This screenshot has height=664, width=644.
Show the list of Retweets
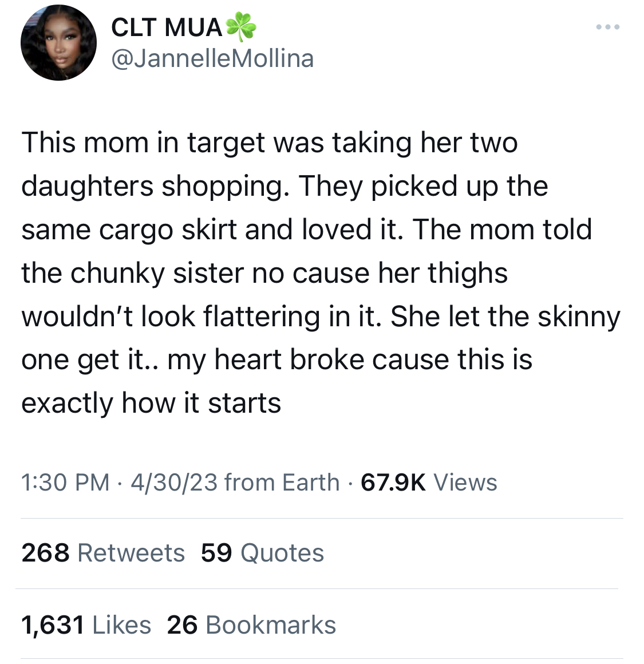pos(131,552)
